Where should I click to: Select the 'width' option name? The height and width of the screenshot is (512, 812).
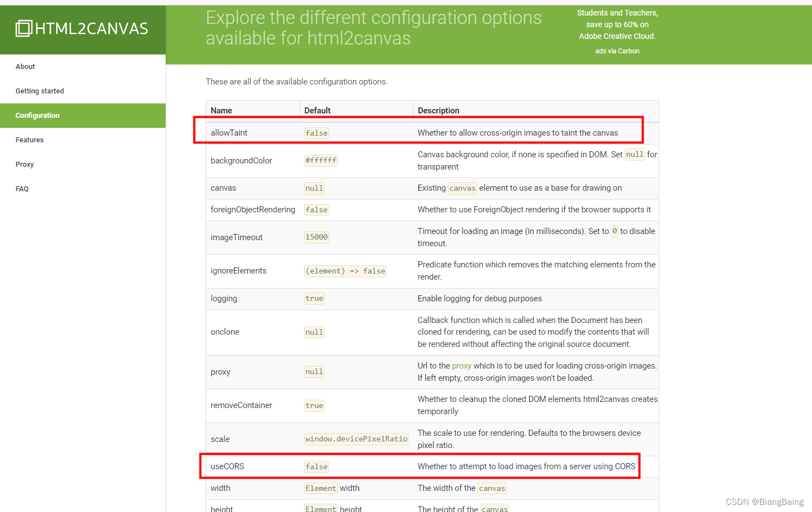coord(221,488)
